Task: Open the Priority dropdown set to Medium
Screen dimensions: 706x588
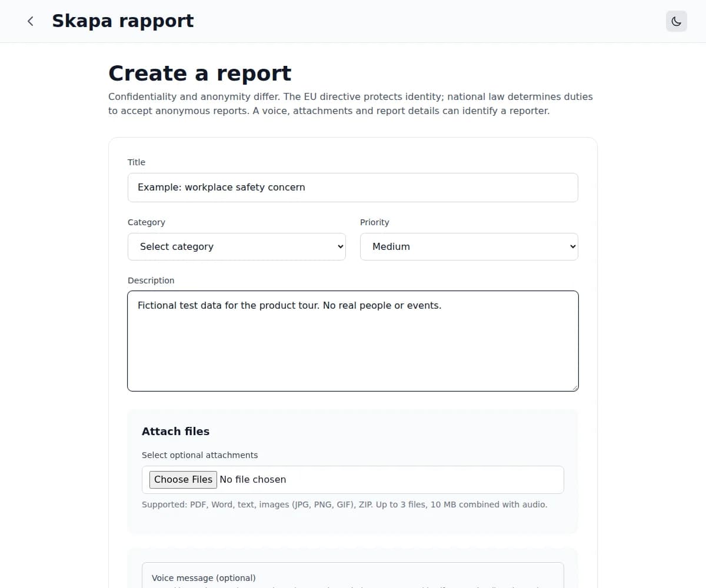Action: coord(469,246)
